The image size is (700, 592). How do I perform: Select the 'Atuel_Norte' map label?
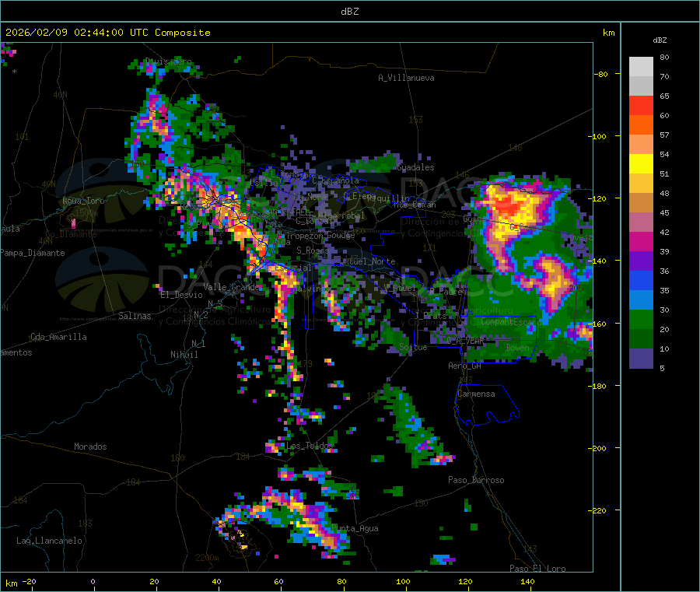[x=369, y=261]
